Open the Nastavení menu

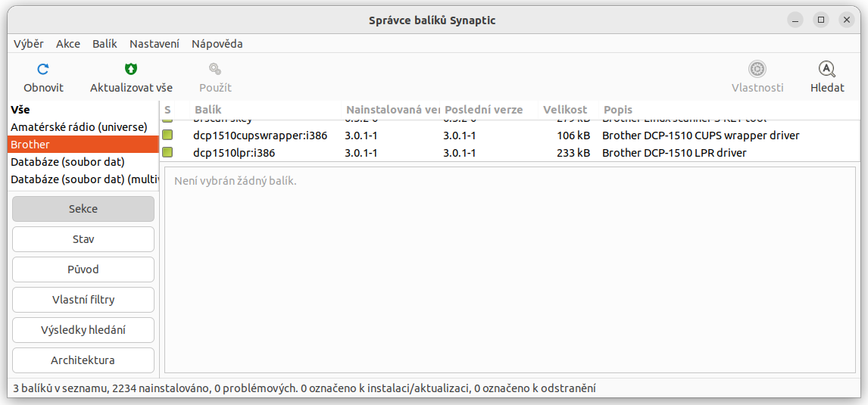(155, 44)
